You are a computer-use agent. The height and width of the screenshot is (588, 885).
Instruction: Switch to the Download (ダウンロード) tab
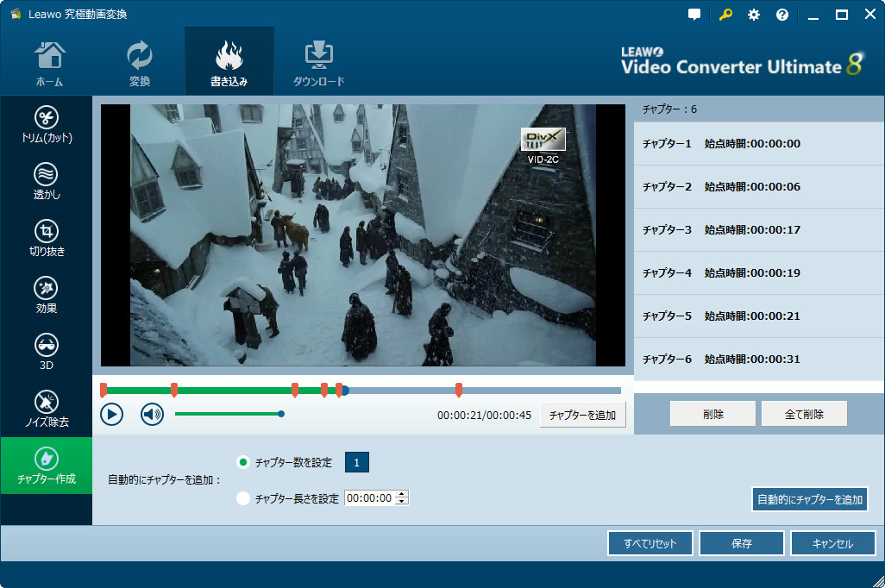(319, 63)
